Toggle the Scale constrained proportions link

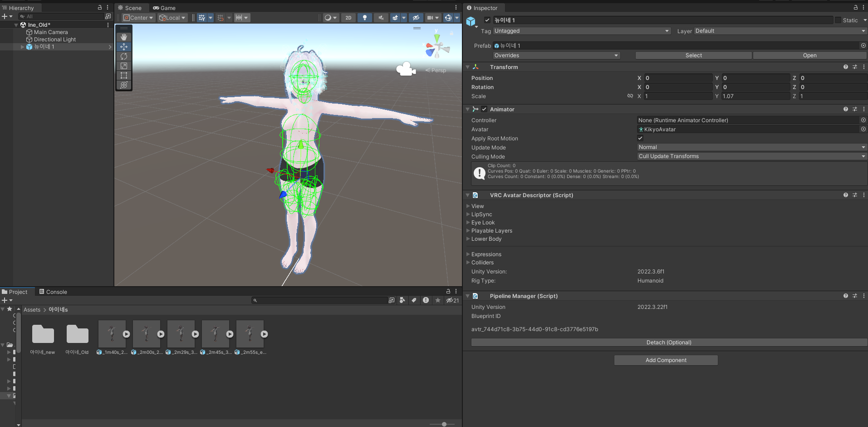[x=630, y=96]
